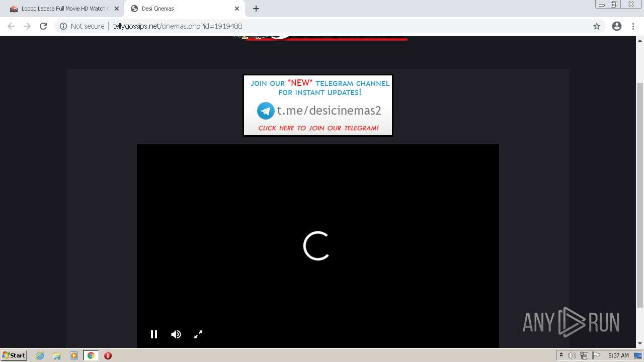The image size is (644, 362).
Task: Open the Action Center flag icon
Action: click(596, 355)
